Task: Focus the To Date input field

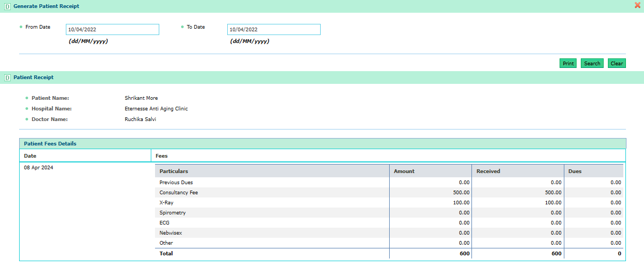Action: [274, 30]
